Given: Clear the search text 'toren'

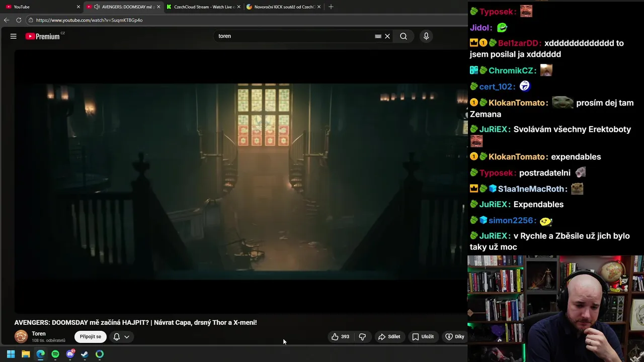Looking at the screenshot, I should click(387, 36).
